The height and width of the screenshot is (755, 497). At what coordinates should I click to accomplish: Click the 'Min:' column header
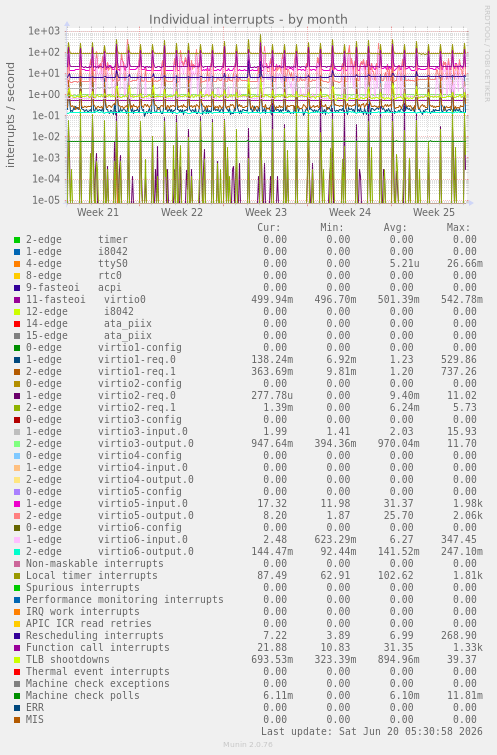332,227
